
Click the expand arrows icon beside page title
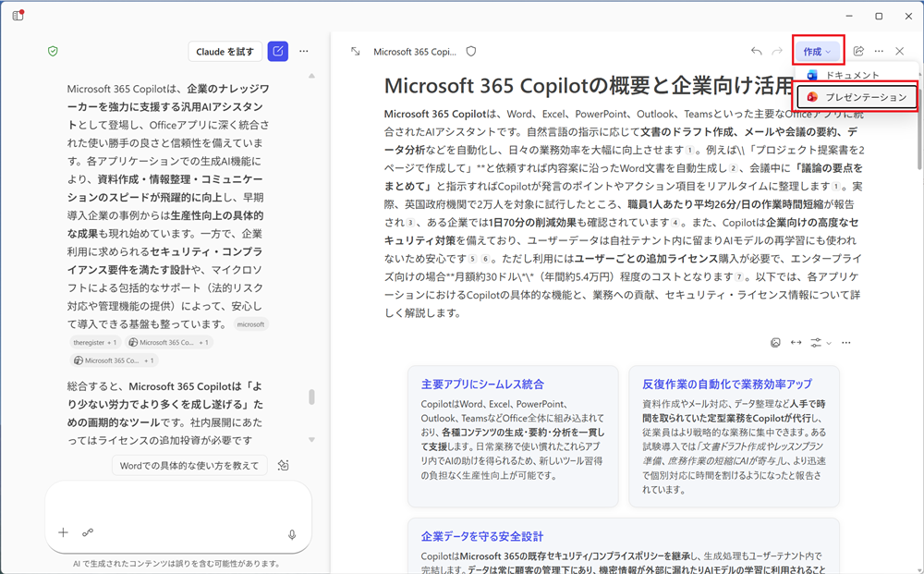tap(355, 52)
